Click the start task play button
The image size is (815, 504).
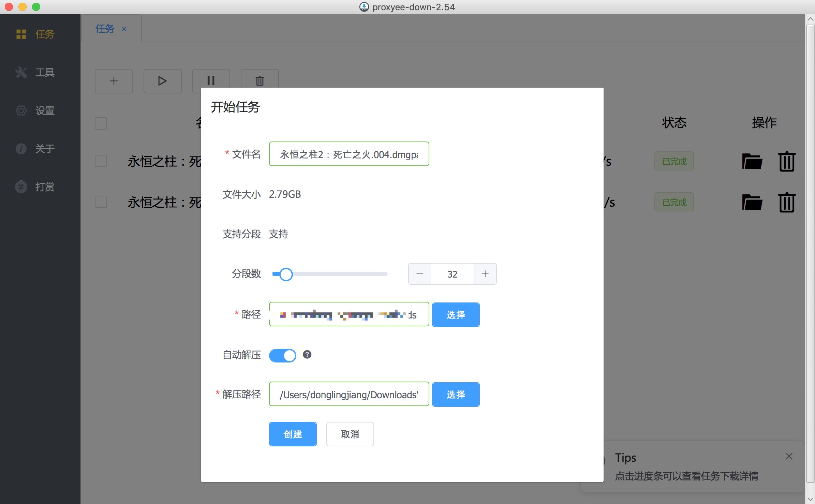[x=162, y=81]
